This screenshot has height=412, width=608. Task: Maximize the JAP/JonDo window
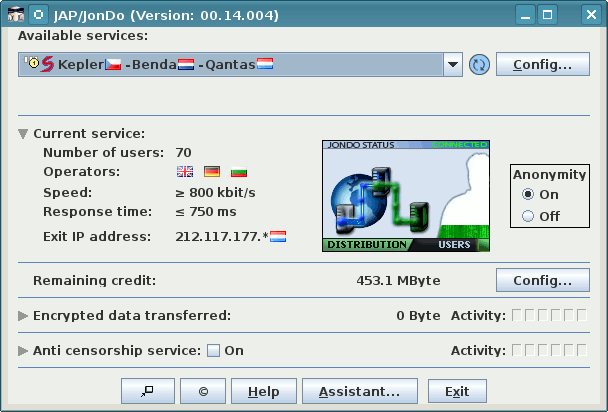click(x=548, y=15)
